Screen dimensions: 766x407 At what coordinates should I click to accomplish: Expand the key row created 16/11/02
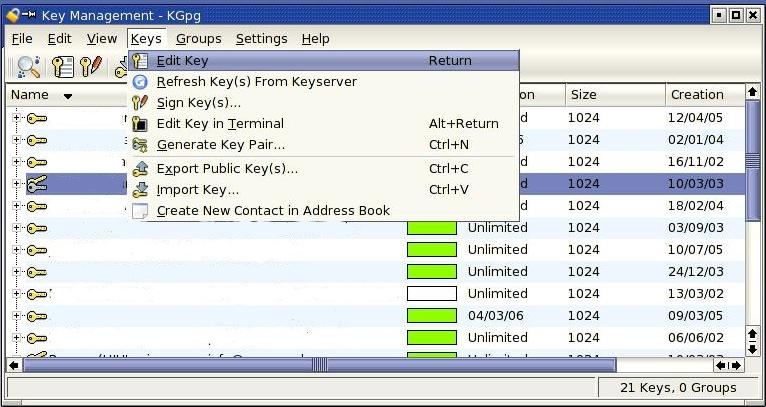[16, 162]
